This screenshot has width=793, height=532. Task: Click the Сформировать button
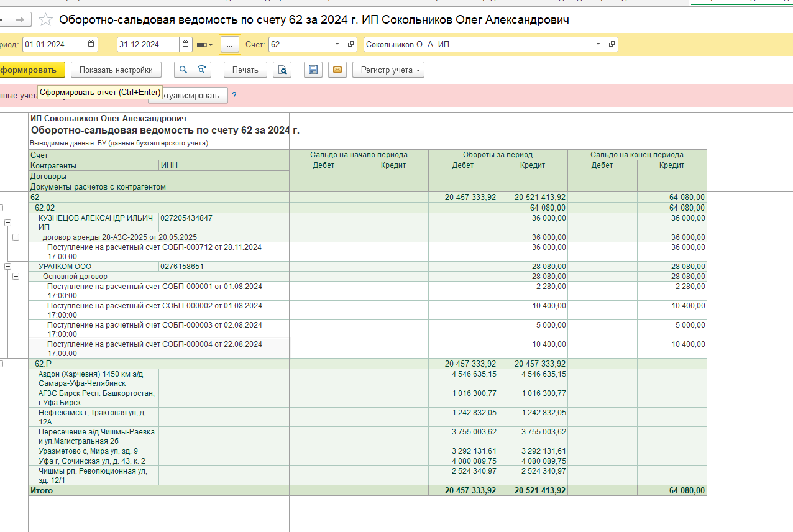32,70
